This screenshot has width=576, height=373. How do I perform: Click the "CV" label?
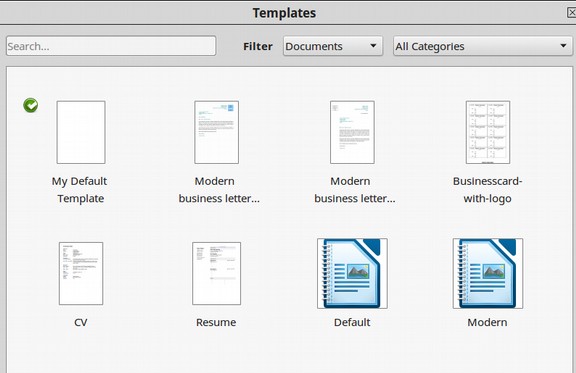80,322
